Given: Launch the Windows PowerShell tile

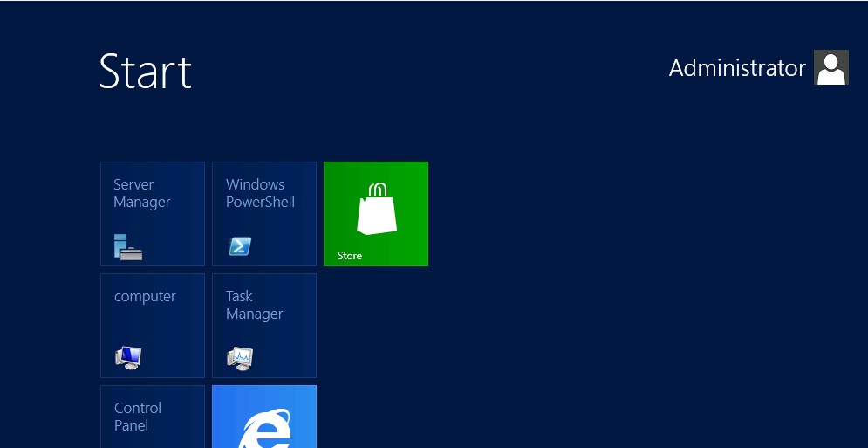Looking at the screenshot, I should (x=264, y=214).
